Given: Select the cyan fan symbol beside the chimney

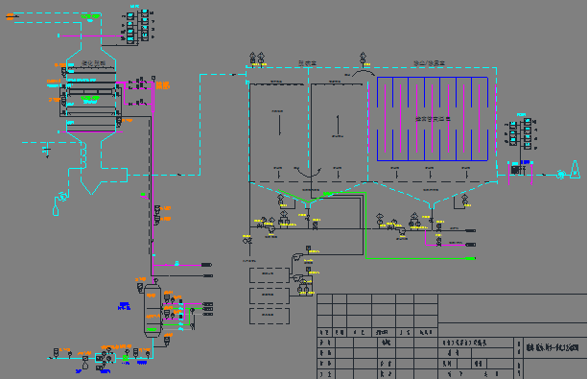Looking at the screenshot, I should (561, 174).
